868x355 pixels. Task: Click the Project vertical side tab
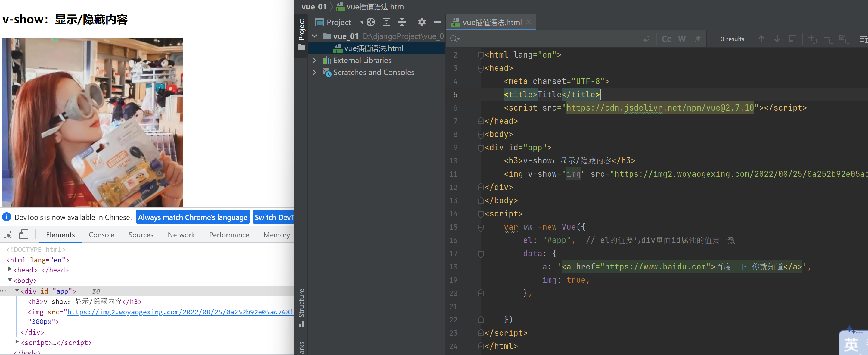(x=301, y=30)
